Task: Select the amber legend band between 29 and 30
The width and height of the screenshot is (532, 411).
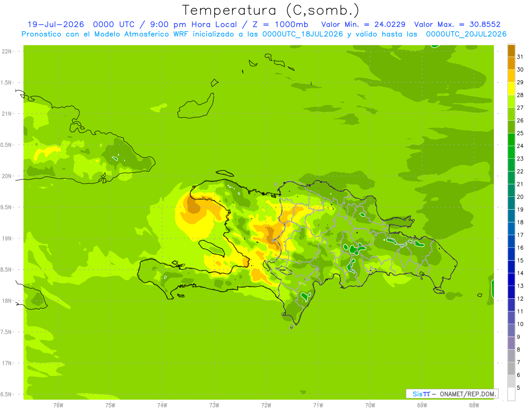Action: point(511,75)
